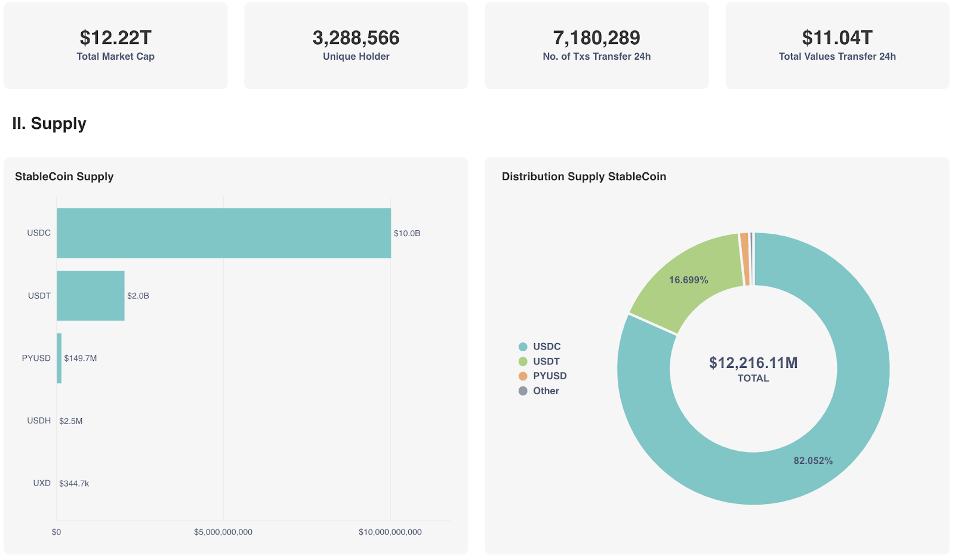Click the PYUSD bar in supply chart
The height and width of the screenshot is (560, 955).
[x=59, y=358]
